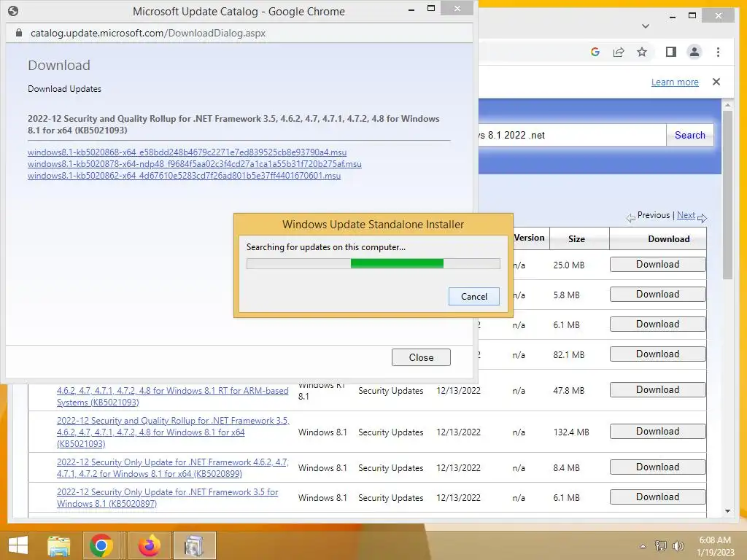
Task: Download the 5.8 MB update
Action: pyautogui.click(x=657, y=295)
